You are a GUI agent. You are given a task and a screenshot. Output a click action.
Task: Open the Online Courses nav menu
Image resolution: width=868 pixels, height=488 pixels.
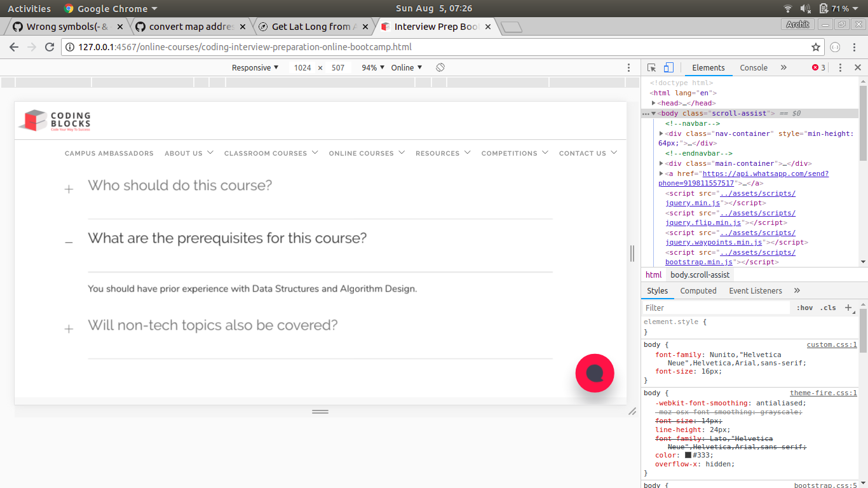pyautogui.click(x=367, y=153)
